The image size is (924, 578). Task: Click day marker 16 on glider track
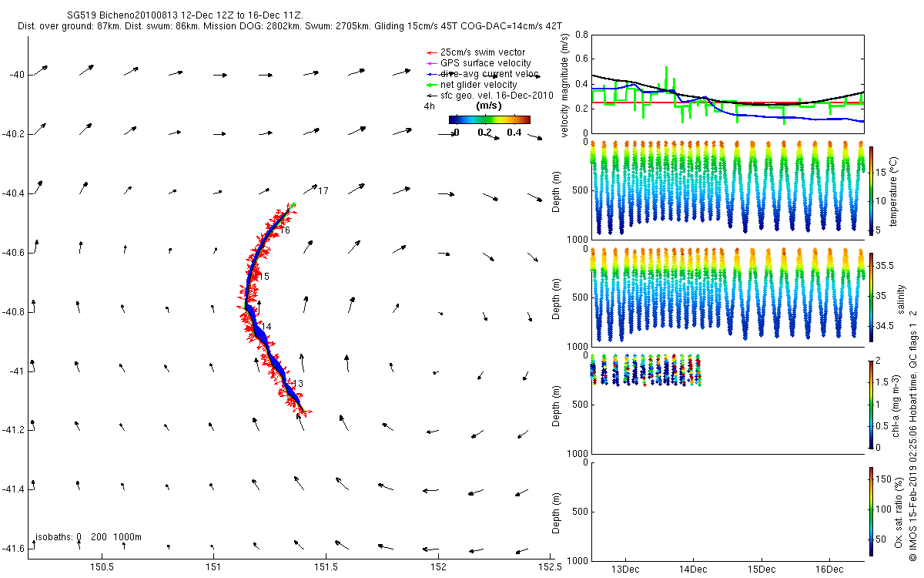(285, 230)
